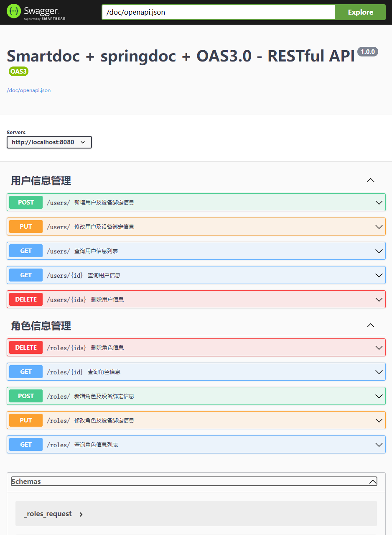Collapse the Schemas section arrow
This screenshot has height=535, width=392.
(373, 481)
